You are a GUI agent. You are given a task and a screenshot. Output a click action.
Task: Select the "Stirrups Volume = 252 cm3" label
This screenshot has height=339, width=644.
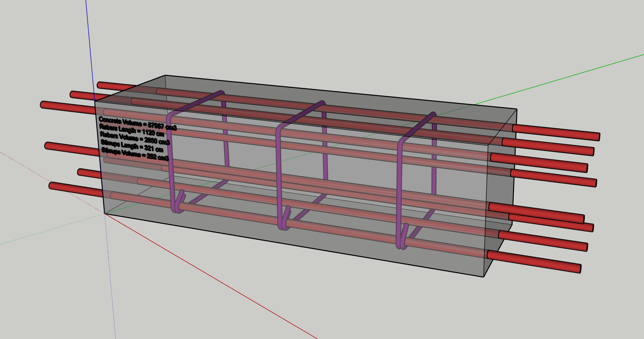coord(135,154)
